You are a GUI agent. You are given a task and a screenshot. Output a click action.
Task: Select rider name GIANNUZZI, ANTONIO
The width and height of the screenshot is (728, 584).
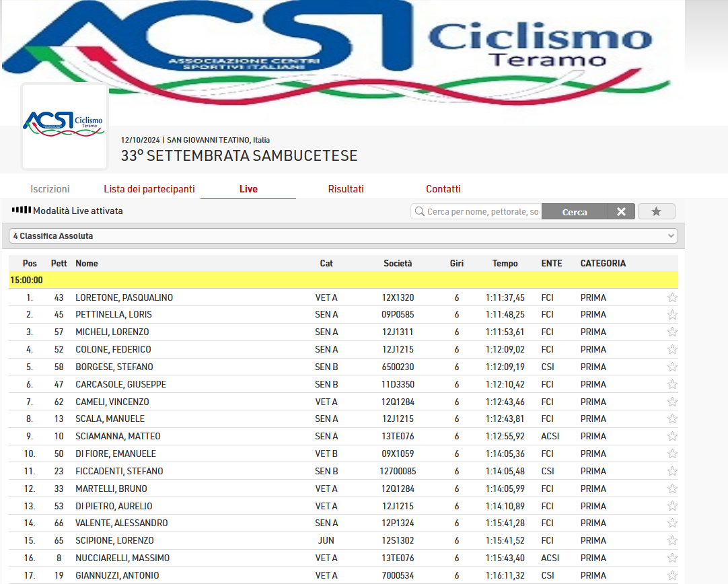(x=118, y=575)
